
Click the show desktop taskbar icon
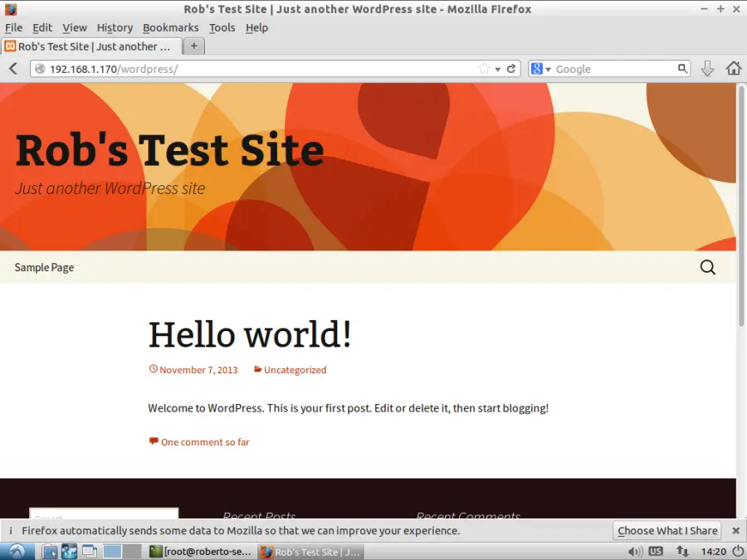[x=89, y=552]
